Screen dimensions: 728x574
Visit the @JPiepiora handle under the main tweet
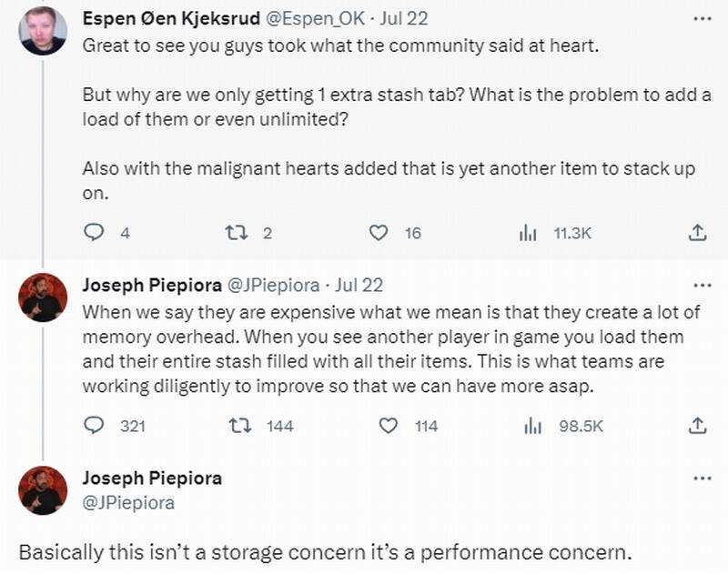pos(128,501)
